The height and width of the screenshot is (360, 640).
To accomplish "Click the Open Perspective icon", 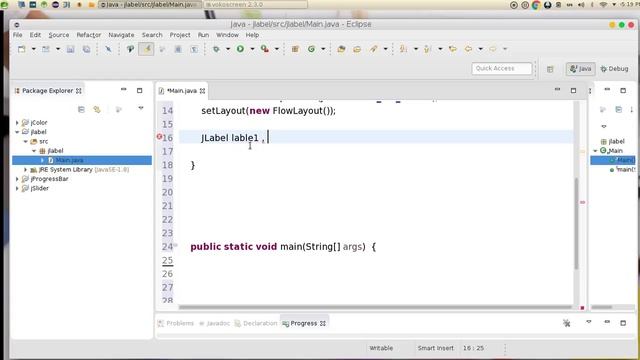I will point(550,69).
